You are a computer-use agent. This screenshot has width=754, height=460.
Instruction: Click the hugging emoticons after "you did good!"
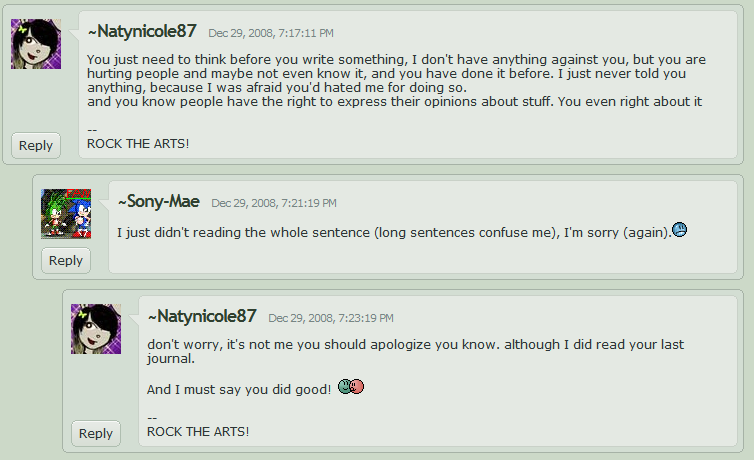pyautogui.click(x=350, y=387)
